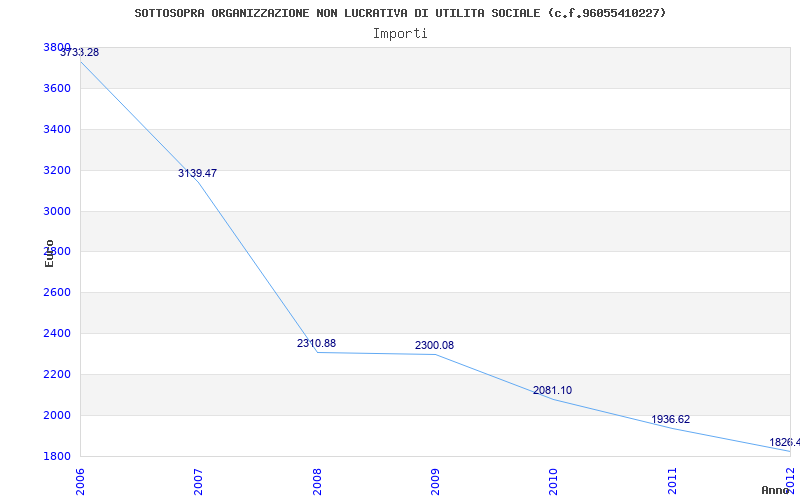Click the chart title SOTTOSOPRA ORGANIZZAZIONE NON LUCRATIVA

coord(401,13)
